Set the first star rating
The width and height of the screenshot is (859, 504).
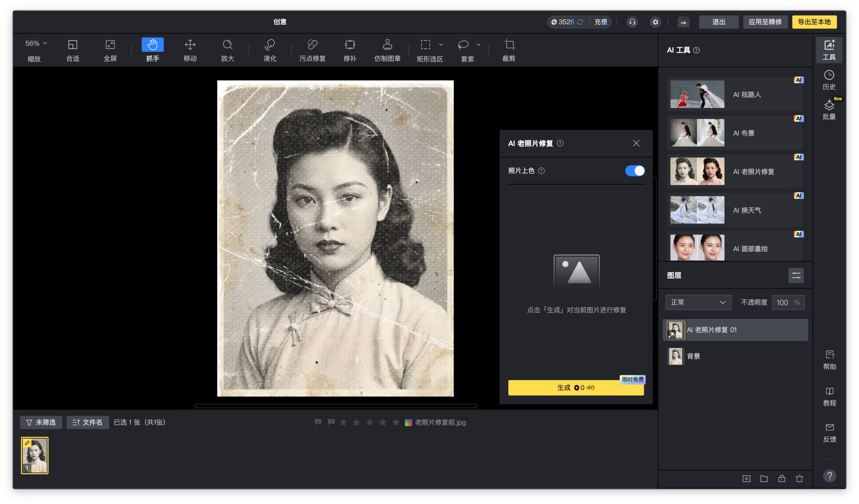pyautogui.click(x=343, y=422)
